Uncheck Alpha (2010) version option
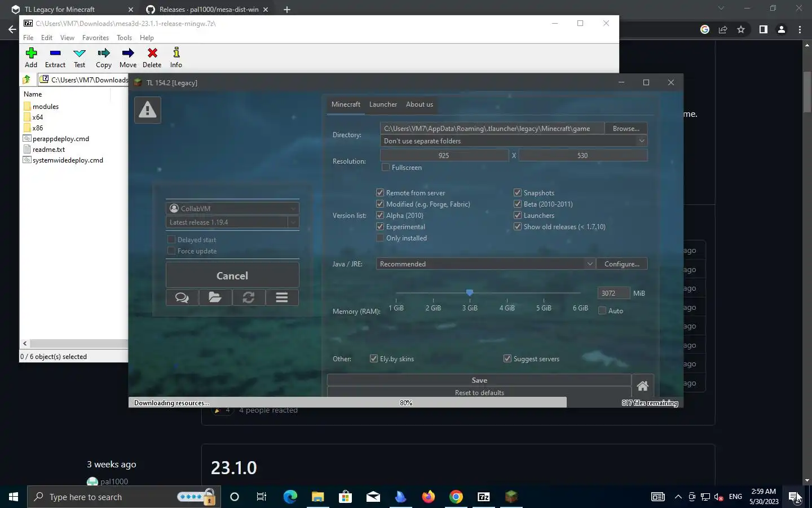The width and height of the screenshot is (812, 508). [380, 215]
